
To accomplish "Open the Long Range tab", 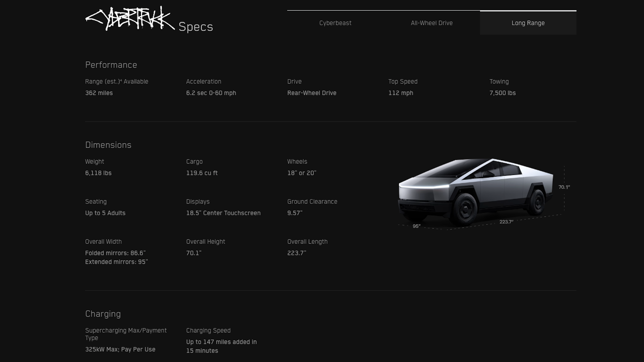I will click(528, 23).
